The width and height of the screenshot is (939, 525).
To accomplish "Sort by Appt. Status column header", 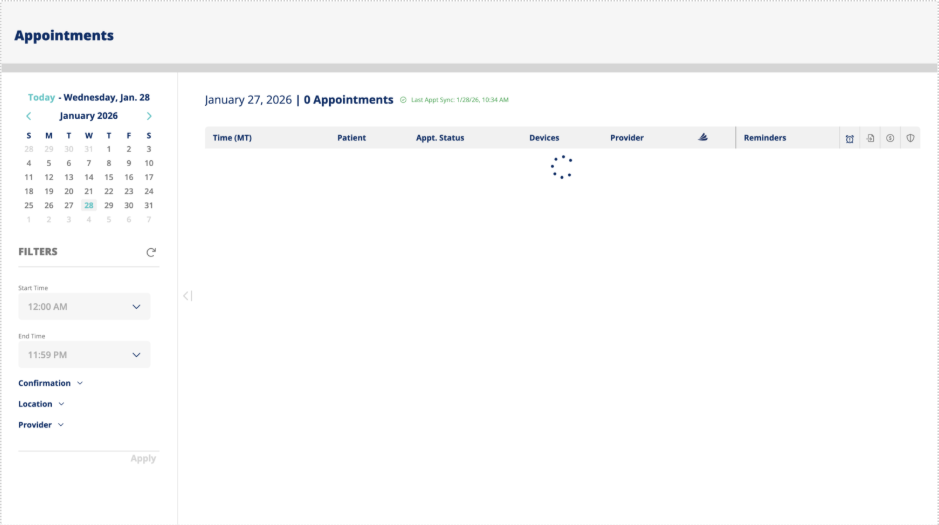I will coord(440,138).
